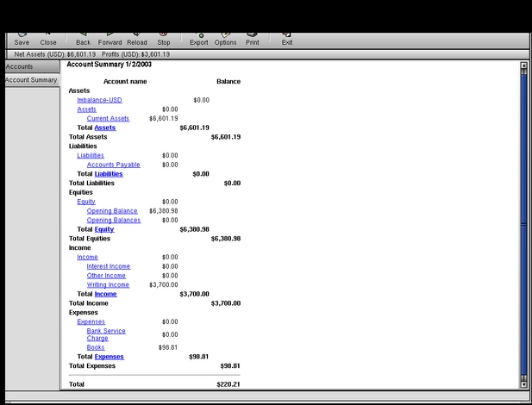The image size is (532, 405).
Task: Click the Save toolbar button
Action: [22, 39]
